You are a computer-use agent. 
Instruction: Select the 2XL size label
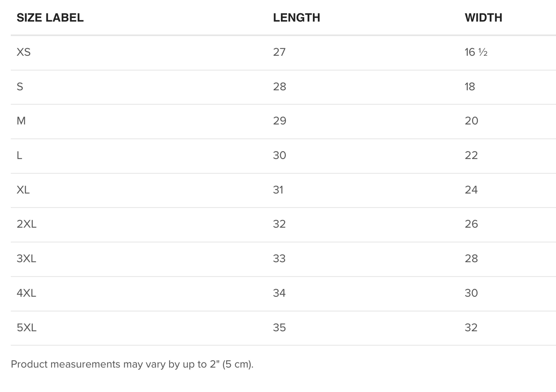[27, 224]
